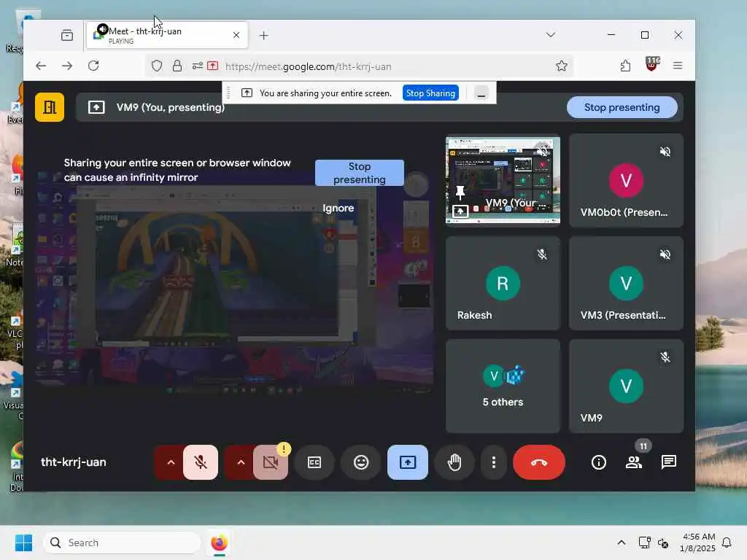Expand video settings chevron beside camera

coord(241,462)
